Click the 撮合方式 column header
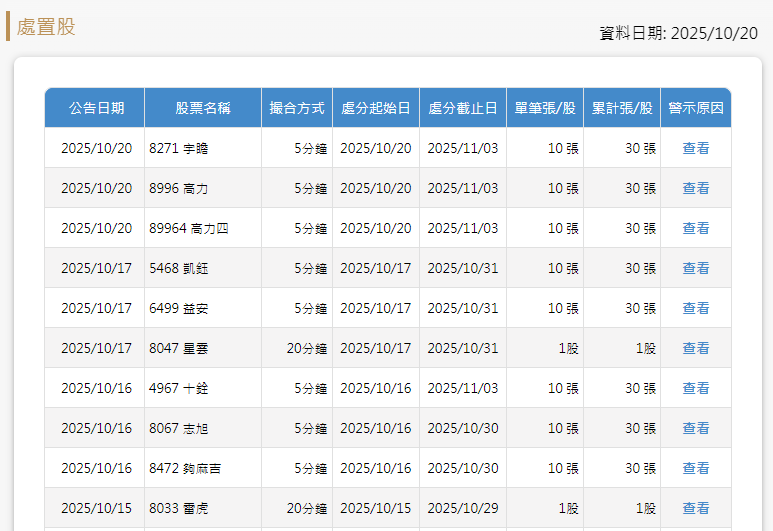Screen dimensions: 773x531 click(x=297, y=108)
